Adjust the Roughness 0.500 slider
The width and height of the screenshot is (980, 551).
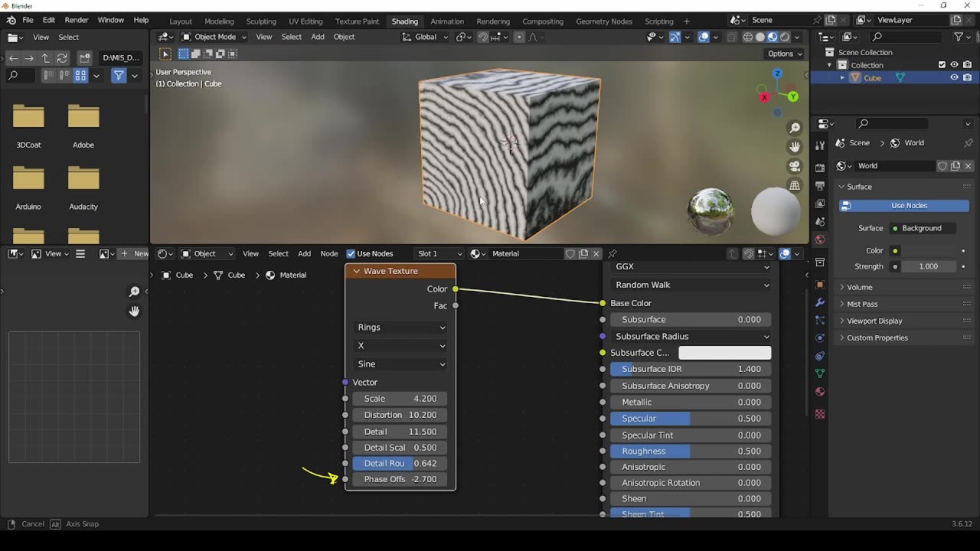pos(691,452)
